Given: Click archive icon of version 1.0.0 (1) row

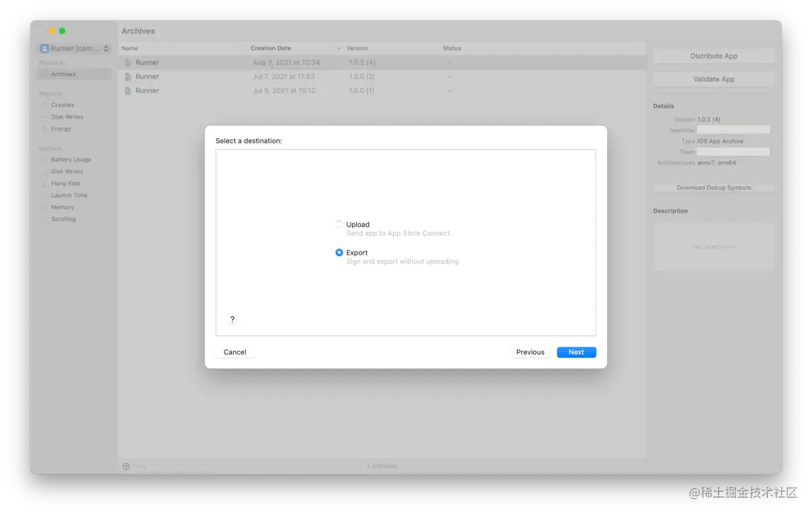Looking at the screenshot, I should pos(127,91).
